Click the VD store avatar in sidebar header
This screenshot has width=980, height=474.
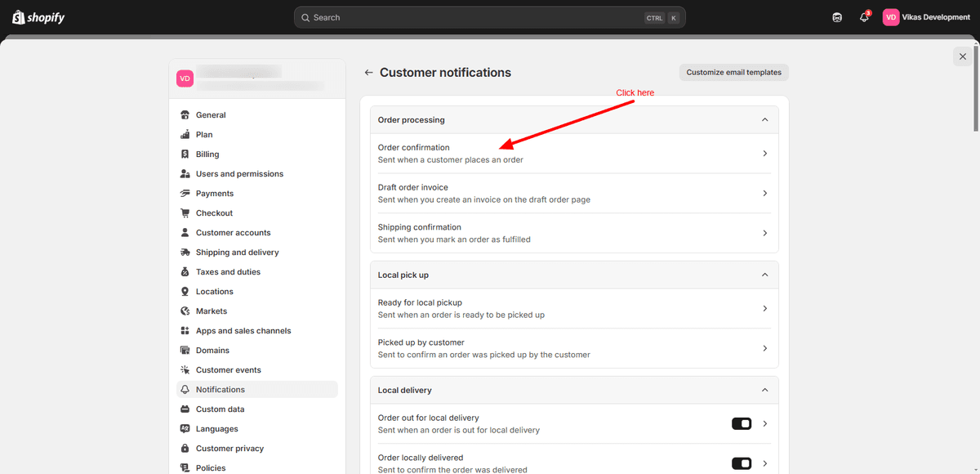click(185, 78)
